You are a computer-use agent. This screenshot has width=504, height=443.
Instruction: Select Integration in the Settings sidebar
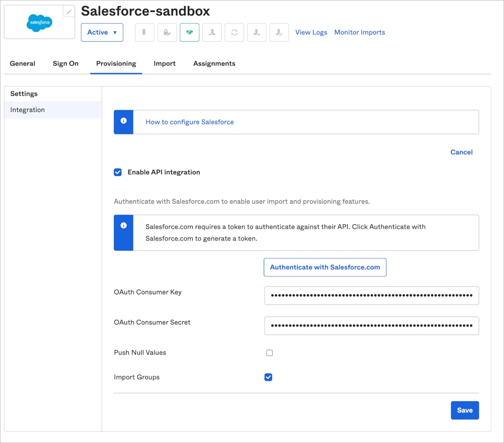tap(28, 110)
